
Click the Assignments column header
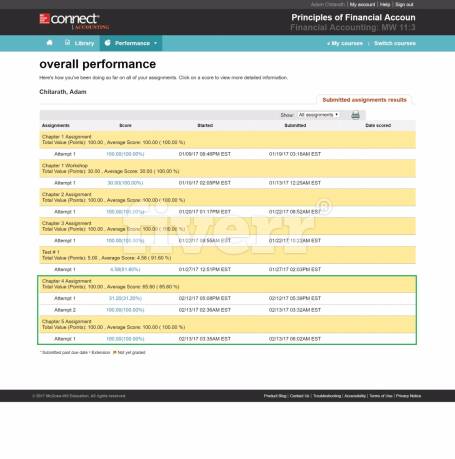pyautogui.click(x=56, y=125)
